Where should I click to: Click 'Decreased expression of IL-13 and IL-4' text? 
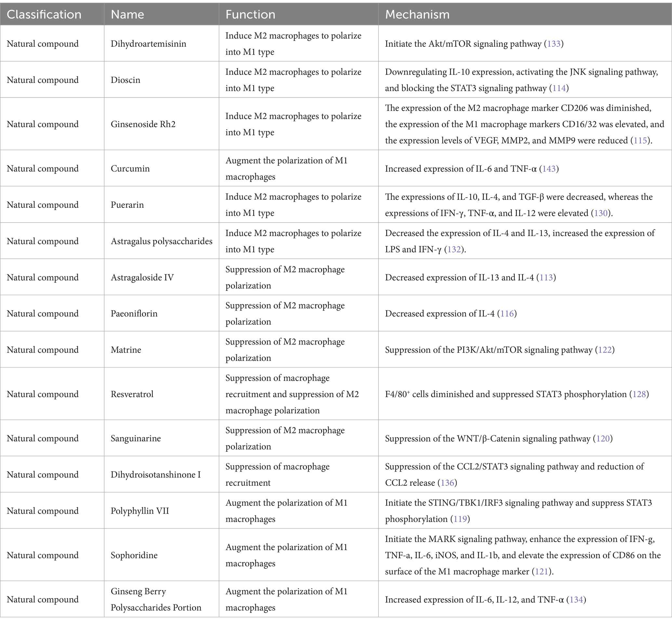coord(459,278)
